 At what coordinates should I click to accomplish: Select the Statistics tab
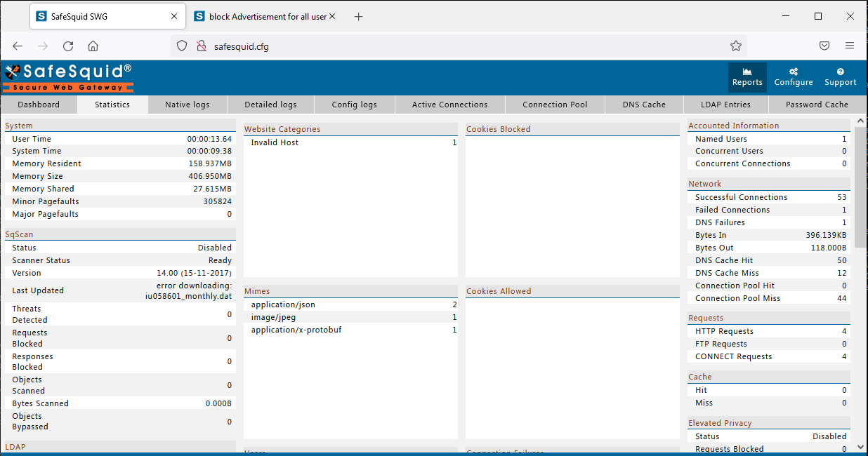pos(112,105)
